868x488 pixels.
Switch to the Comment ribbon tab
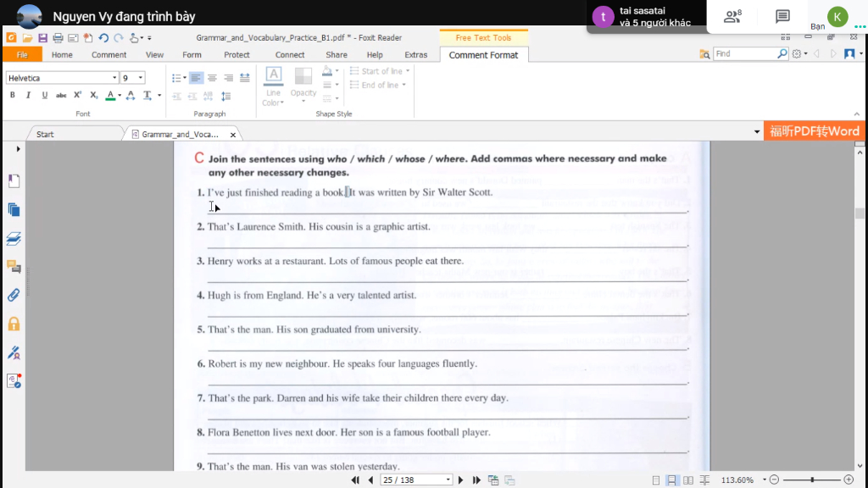(109, 55)
